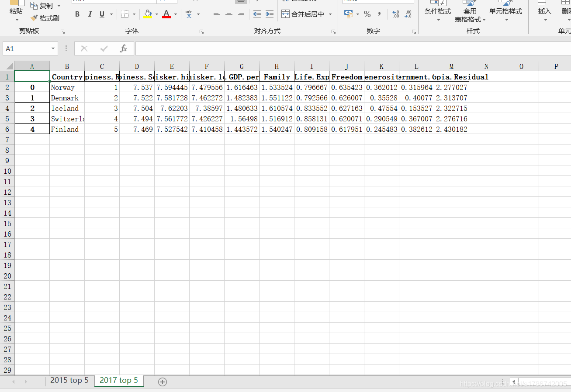The height and width of the screenshot is (392, 571).
Task: Select the 2017 top 5 sheet tab
Action: click(x=119, y=381)
